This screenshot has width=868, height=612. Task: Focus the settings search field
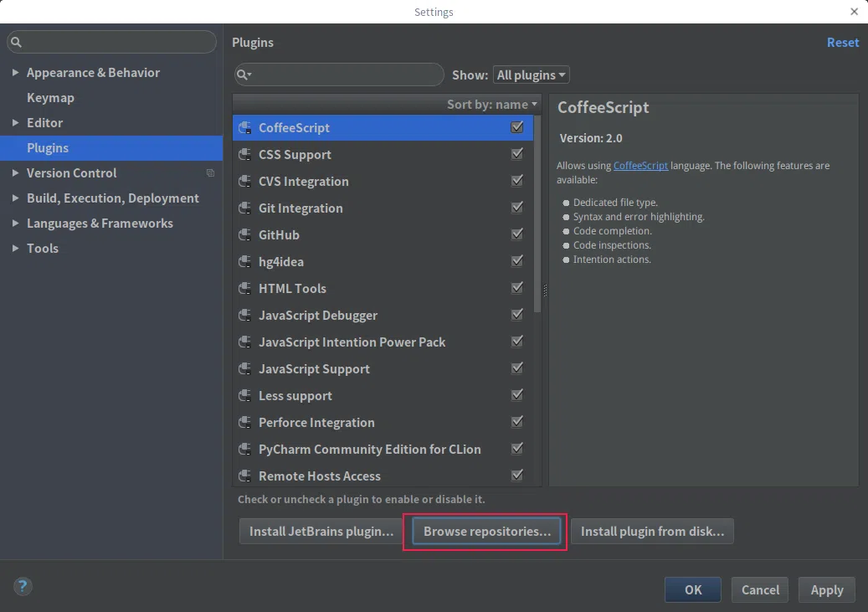point(111,42)
